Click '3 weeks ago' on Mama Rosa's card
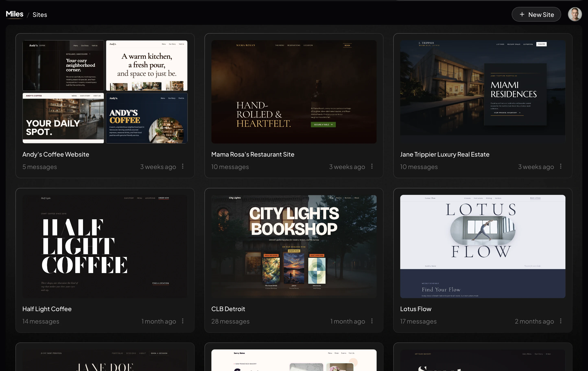The width and height of the screenshot is (588, 371). [x=347, y=167]
